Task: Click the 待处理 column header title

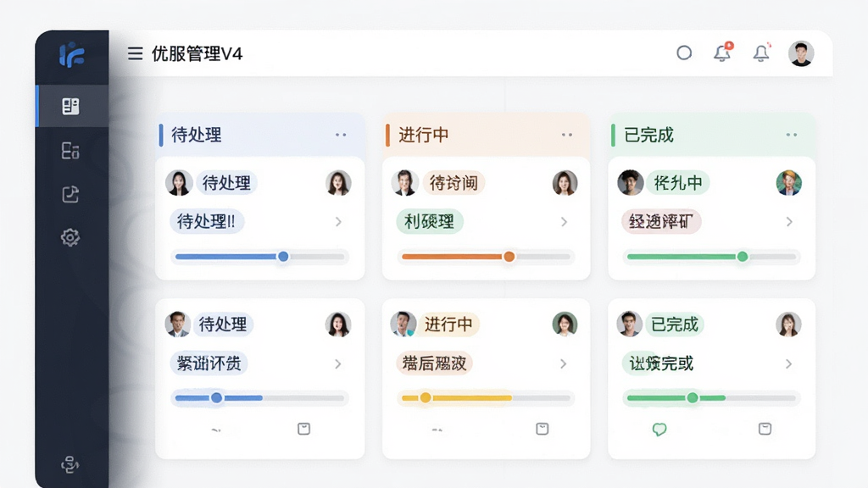Action: (197, 135)
